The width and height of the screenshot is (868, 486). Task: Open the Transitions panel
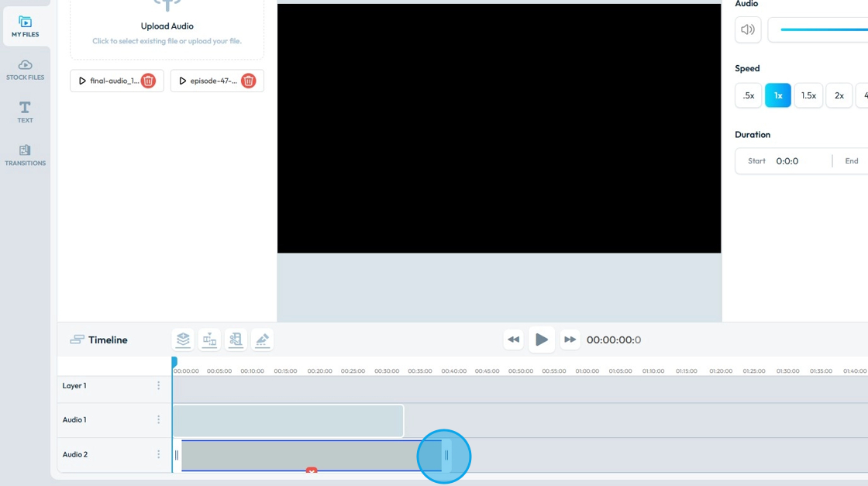click(x=25, y=156)
